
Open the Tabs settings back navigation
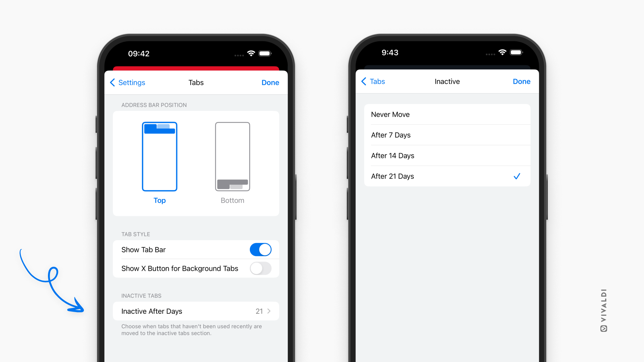click(376, 81)
